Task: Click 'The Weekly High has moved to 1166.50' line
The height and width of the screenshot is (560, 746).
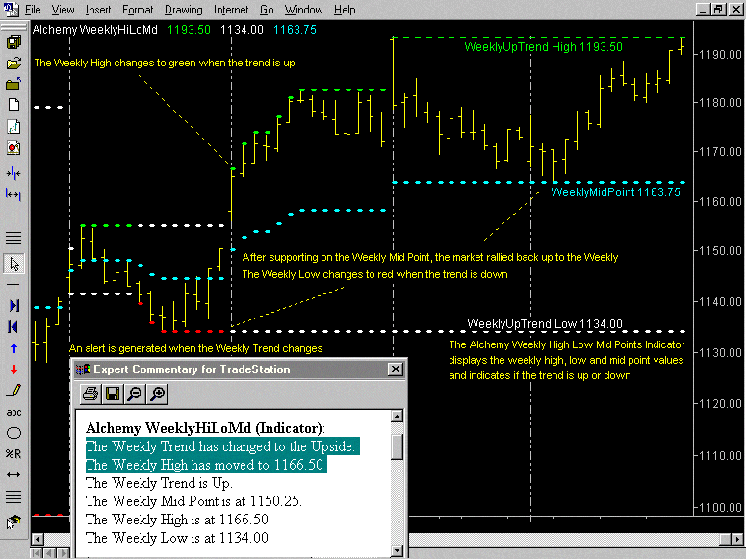Action: click(x=206, y=465)
